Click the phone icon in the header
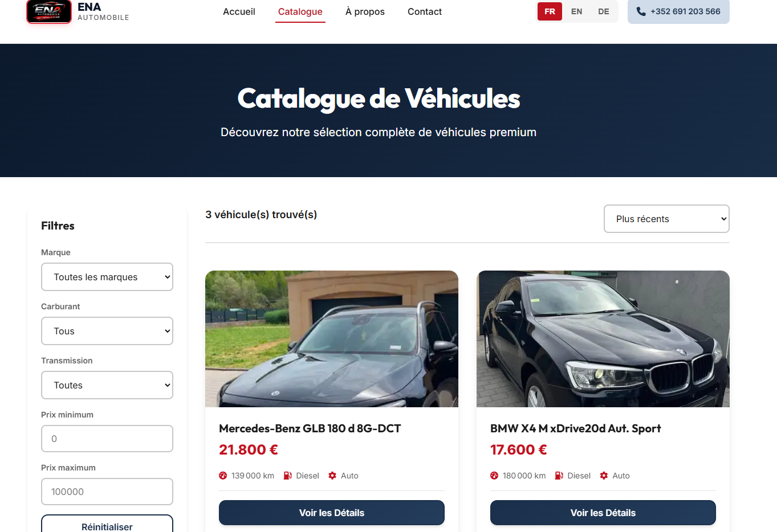 tap(641, 11)
